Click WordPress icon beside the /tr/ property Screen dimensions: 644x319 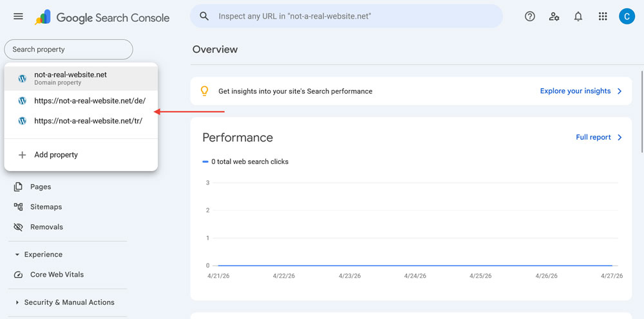click(22, 121)
